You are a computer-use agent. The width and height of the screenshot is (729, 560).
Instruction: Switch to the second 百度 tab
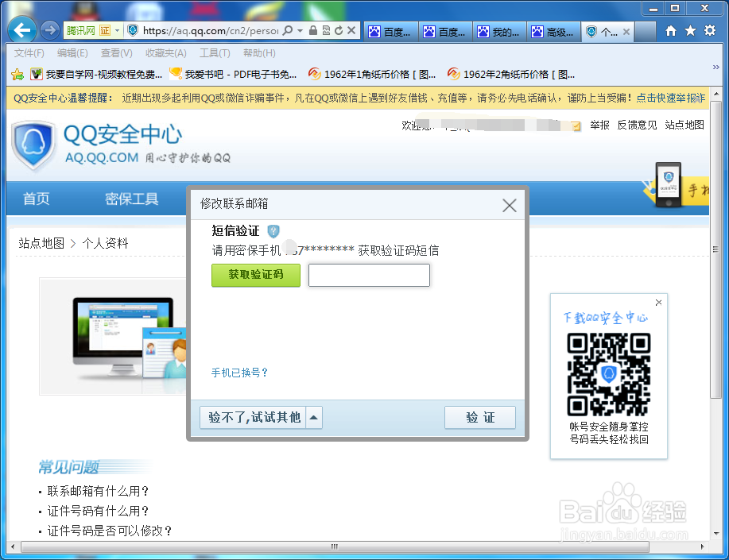(445, 32)
